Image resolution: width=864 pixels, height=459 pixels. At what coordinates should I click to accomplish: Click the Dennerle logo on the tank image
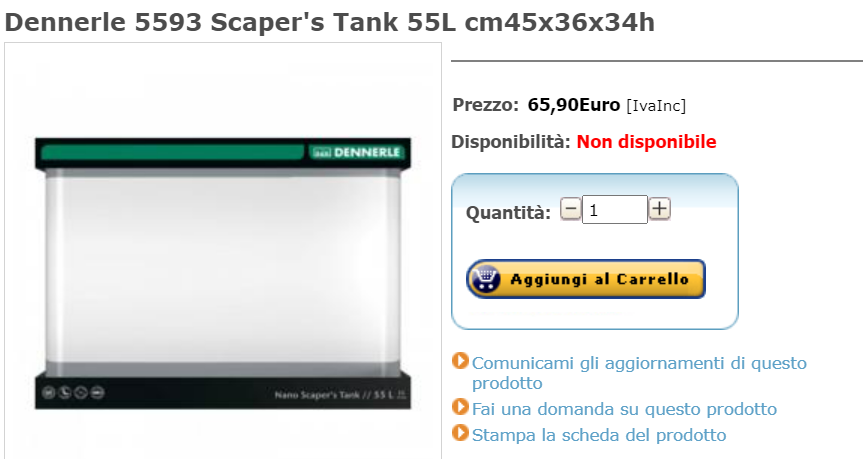356,153
